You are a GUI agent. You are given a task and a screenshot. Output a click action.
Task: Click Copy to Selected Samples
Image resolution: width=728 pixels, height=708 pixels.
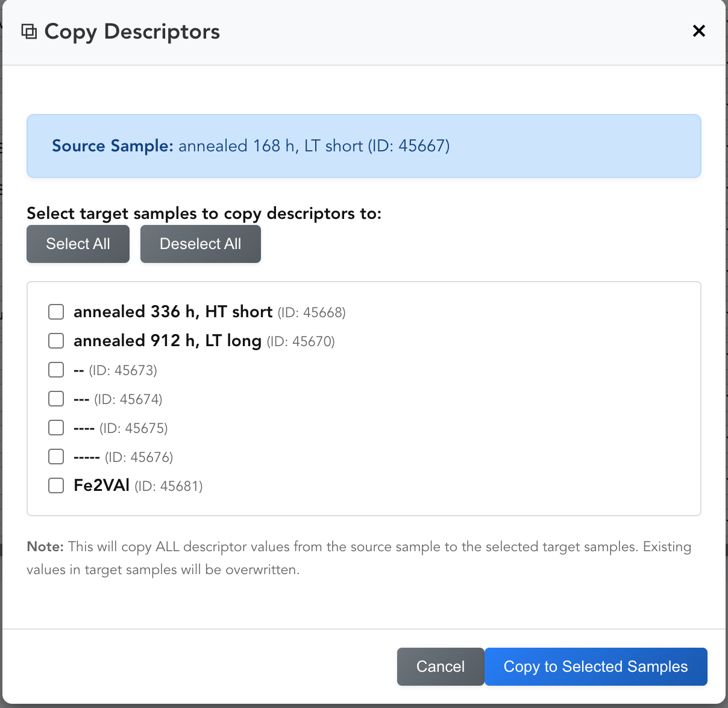point(595,666)
